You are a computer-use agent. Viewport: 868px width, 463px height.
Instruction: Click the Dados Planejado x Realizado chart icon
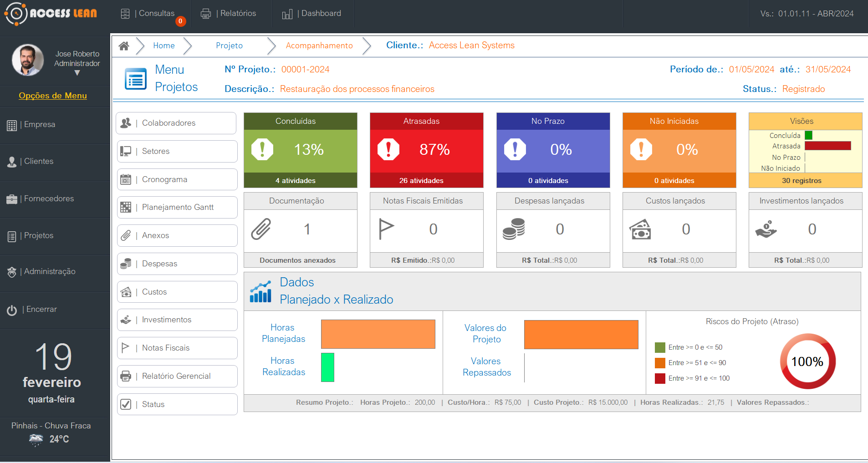(260, 291)
